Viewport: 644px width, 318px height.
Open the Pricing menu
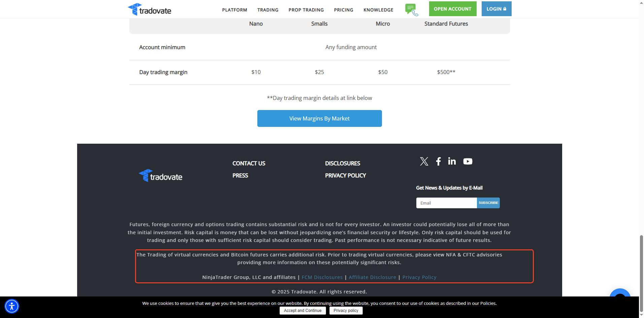pos(344,10)
